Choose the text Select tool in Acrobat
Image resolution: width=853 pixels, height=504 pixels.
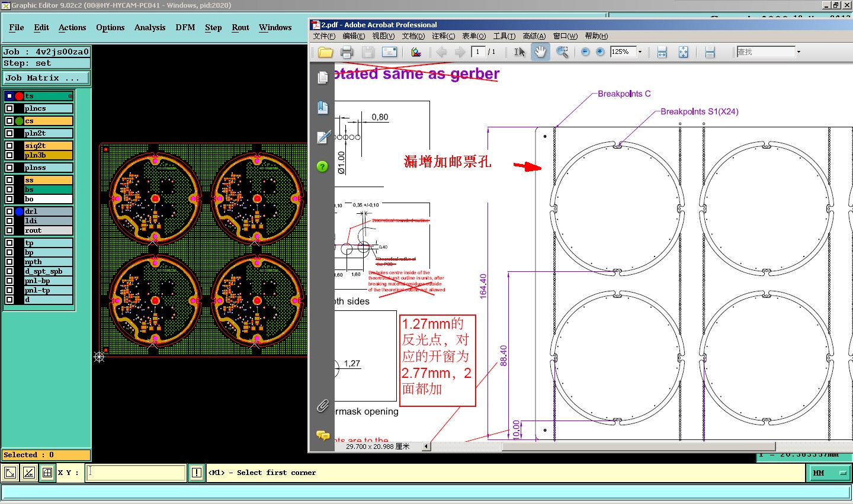tap(520, 52)
